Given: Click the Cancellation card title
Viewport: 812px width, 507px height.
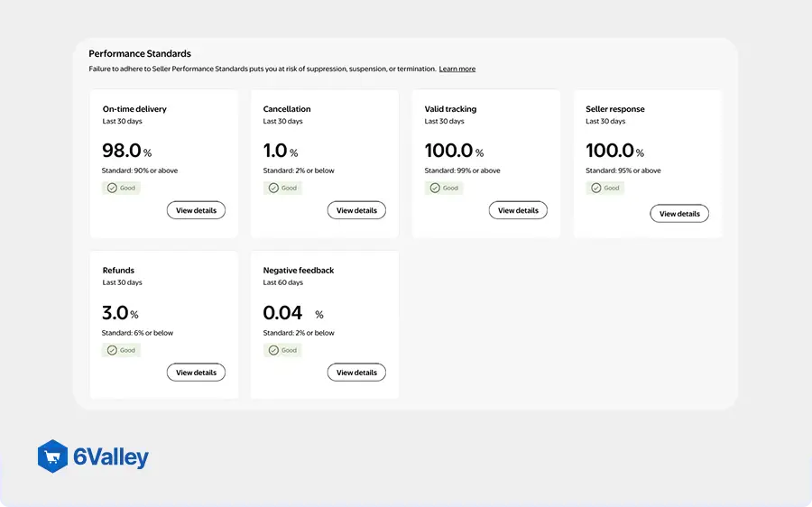Looking at the screenshot, I should pyautogui.click(x=287, y=109).
